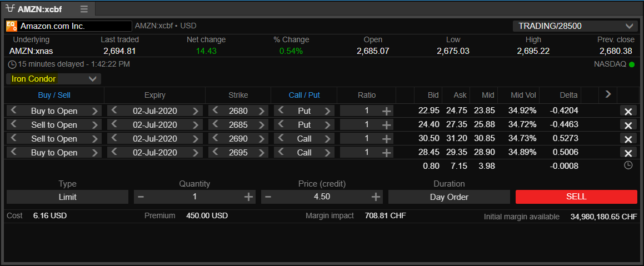Open the Day Order duration selector
The image size is (644, 266).
pyautogui.click(x=449, y=197)
